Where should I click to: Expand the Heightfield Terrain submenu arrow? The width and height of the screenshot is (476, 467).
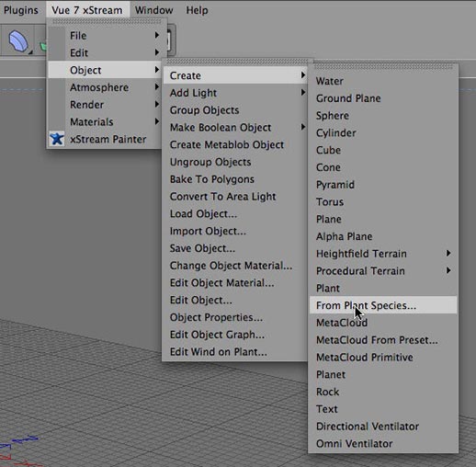pyautogui.click(x=448, y=253)
